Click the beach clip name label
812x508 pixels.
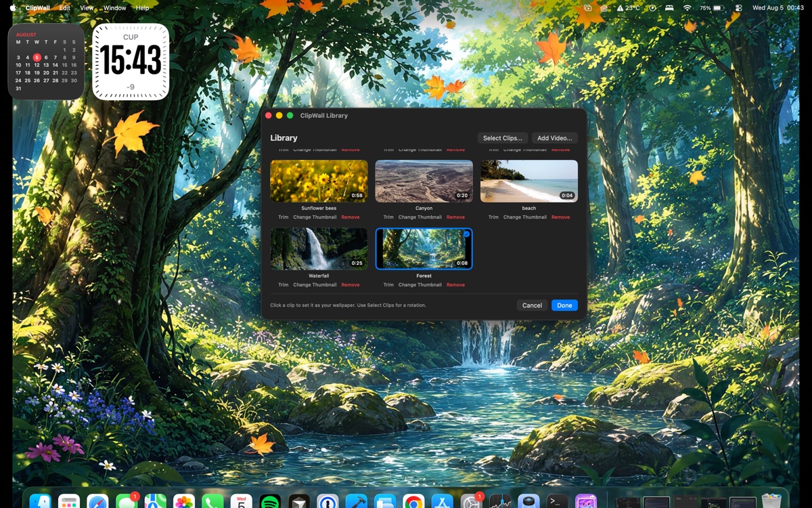[x=529, y=209]
